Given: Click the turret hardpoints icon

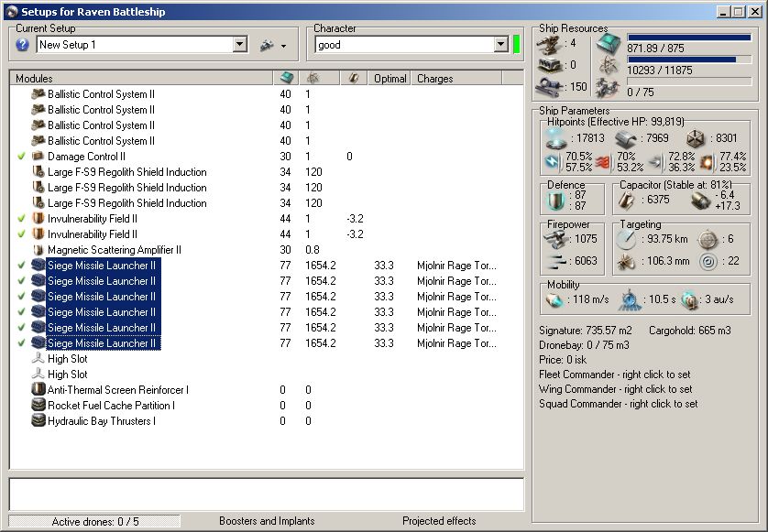Looking at the screenshot, I should coord(551,42).
